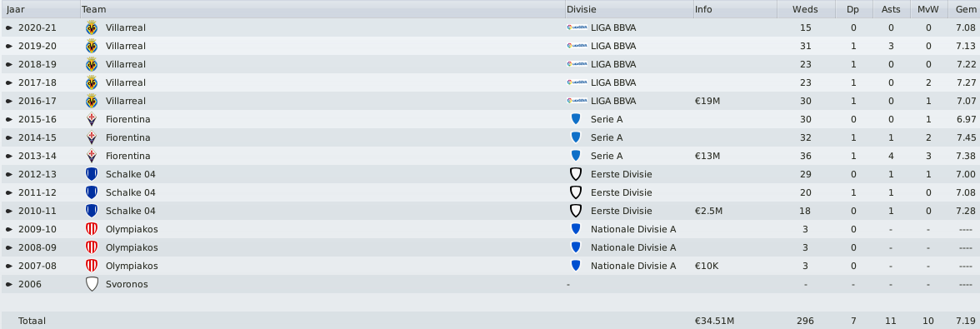Click Villarreal club badge in 2020-21 row

pos(92,27)
